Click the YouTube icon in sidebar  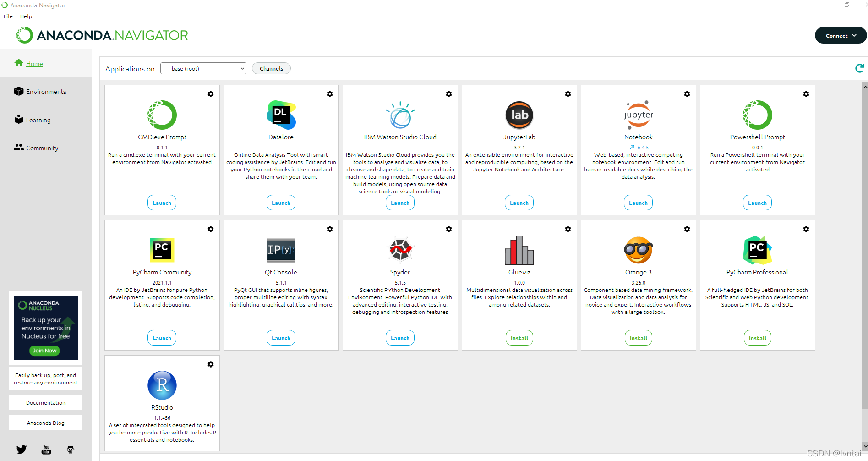[46, 450]
